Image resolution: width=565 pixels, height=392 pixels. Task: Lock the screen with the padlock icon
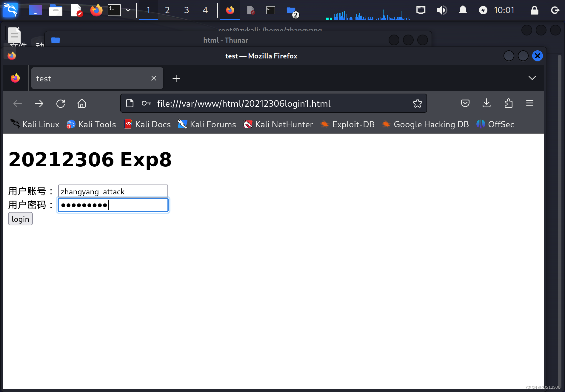tap(535, 10)
